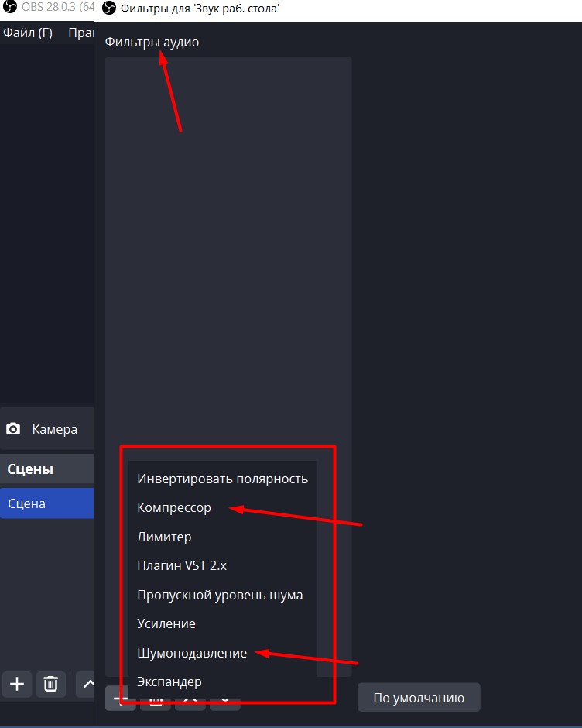Select Экспандер from the filter menu
582x728 pixels.
pyautogui.click(x=169, y=682)
